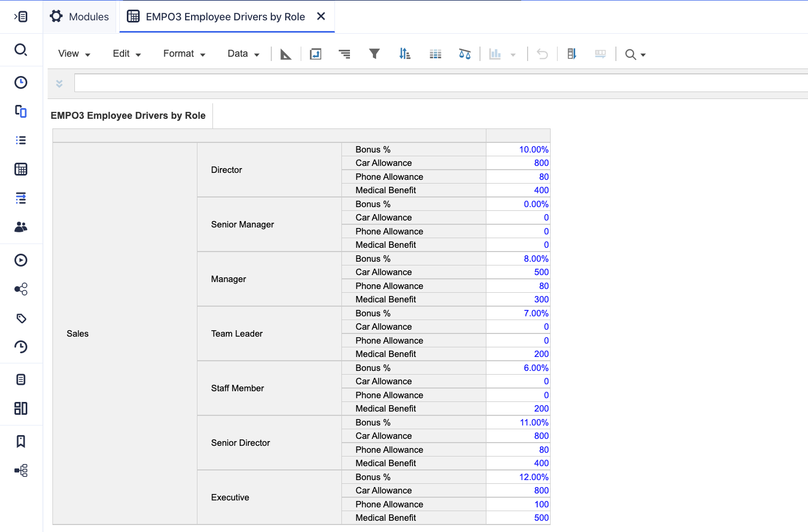The width and height of the screenshot is (808, 532).
Task: Open the chart type dropdown arrow
Action: (513, 54)
